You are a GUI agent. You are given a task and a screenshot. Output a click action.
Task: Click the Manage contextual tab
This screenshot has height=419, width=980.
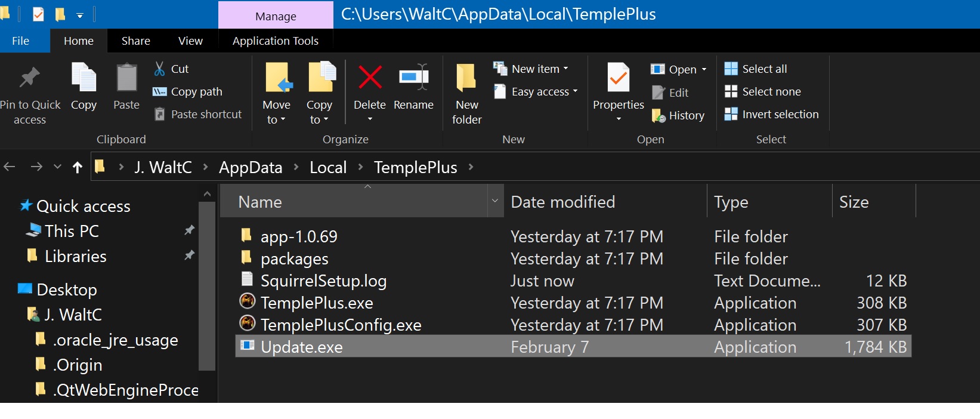(276, 16)
